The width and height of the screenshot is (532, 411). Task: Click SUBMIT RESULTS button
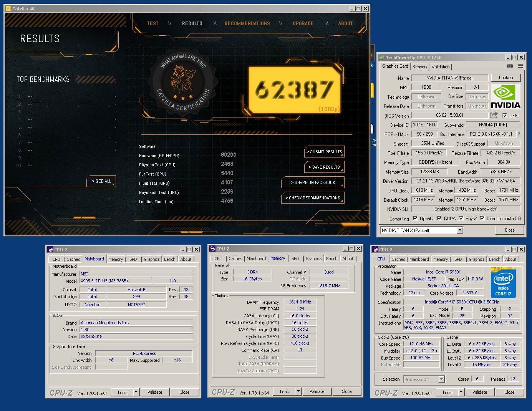pyautogui.click(x=324, y=152)
